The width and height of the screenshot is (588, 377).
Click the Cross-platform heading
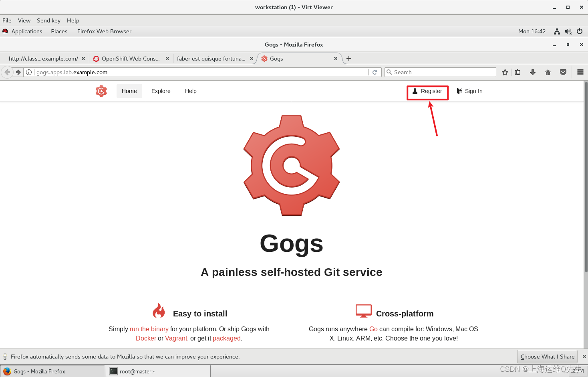[x=405, y=314]
